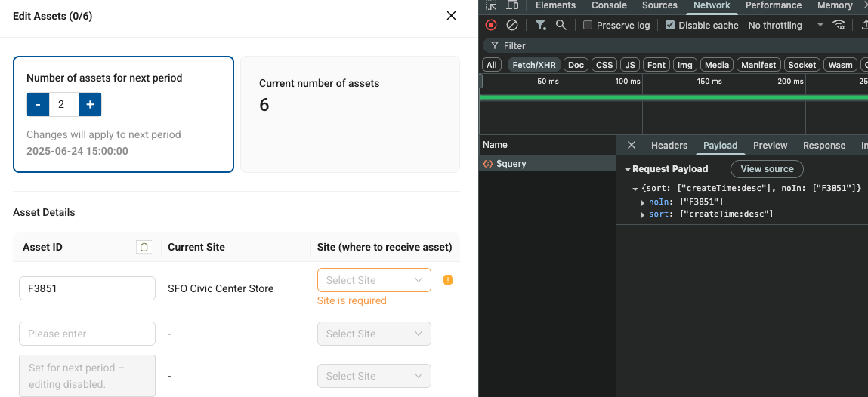
Task: Clear the network log
Action: point(512,25)
